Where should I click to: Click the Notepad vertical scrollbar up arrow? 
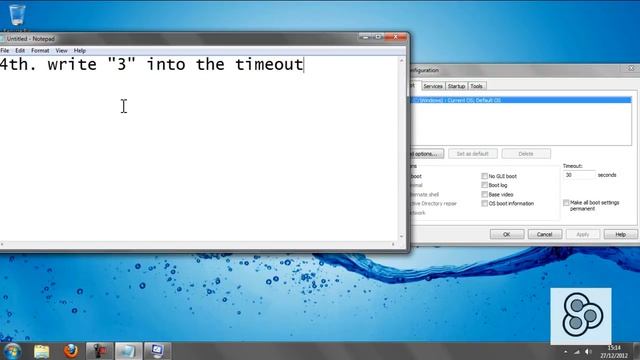(x=402, y=60)
